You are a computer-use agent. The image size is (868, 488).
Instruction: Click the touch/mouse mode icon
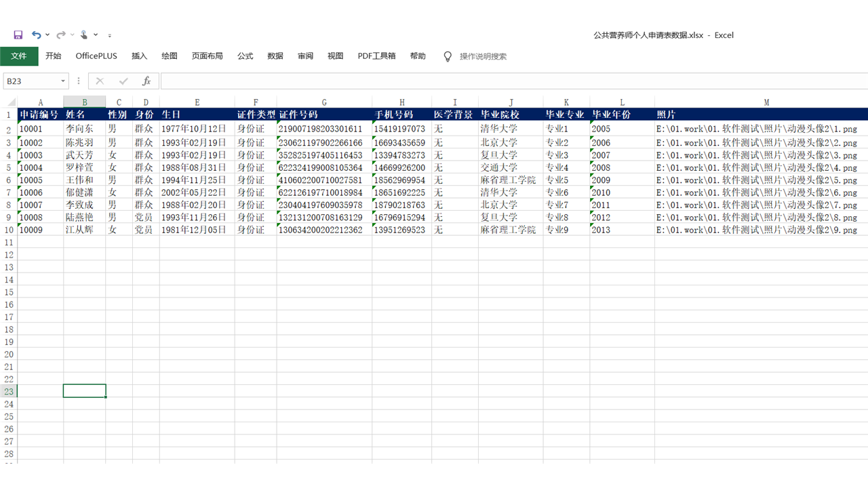[84, 35]
